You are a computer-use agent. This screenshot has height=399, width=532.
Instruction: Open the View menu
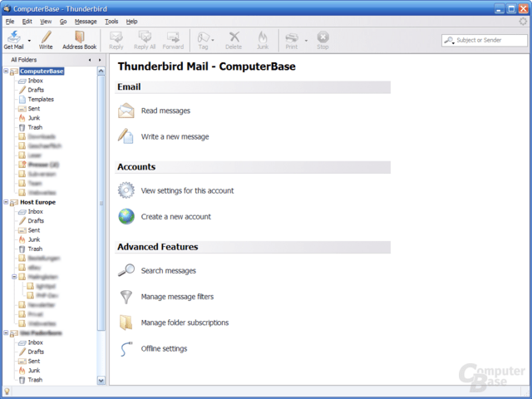(x=46, y=22)
